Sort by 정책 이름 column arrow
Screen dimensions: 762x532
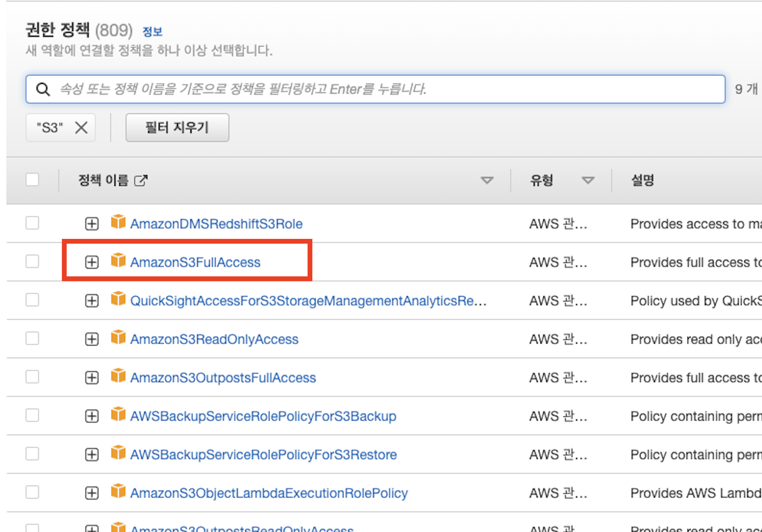point(487,180)
